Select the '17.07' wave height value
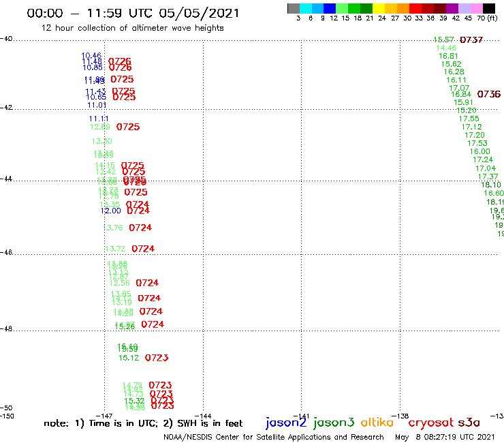 click(x=459, y=88)
